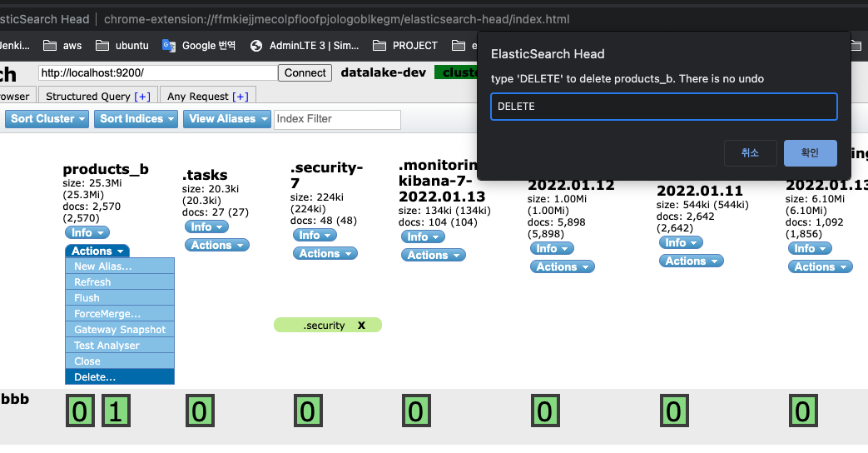Viewport: 868px width, 453px height.
Task: Open Sort Indices dropdown
Action: pyautogui.click(x=136, y=118)
